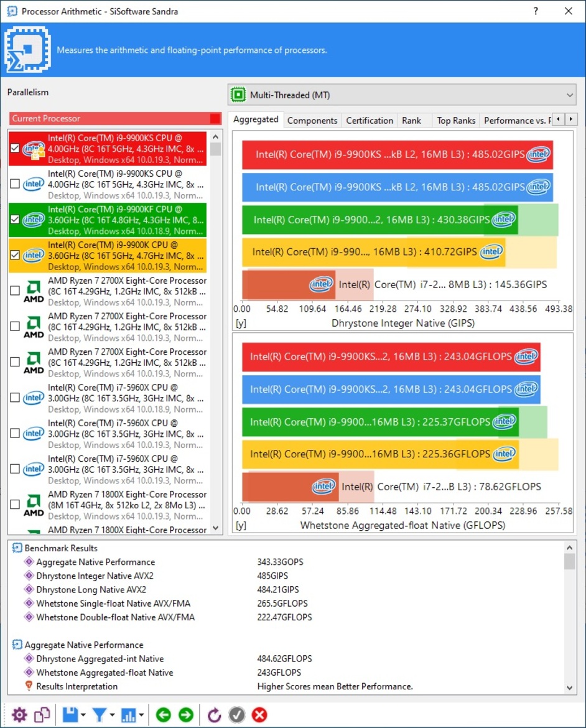Click the grey checkmark OK icon
This screenshot has width=586, height=728.
pyautogui.click(x=237, y=714)
